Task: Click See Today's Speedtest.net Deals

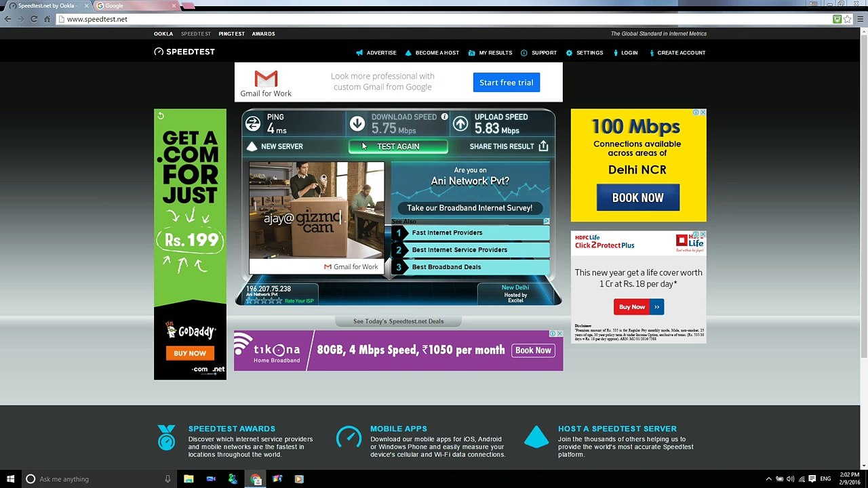Action: click(x=398, y=321)
